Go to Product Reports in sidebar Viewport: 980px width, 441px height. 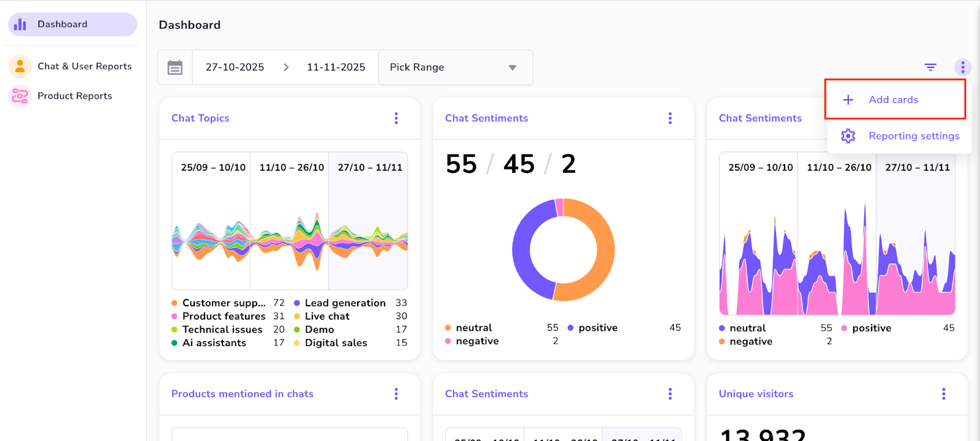(75, 96)
